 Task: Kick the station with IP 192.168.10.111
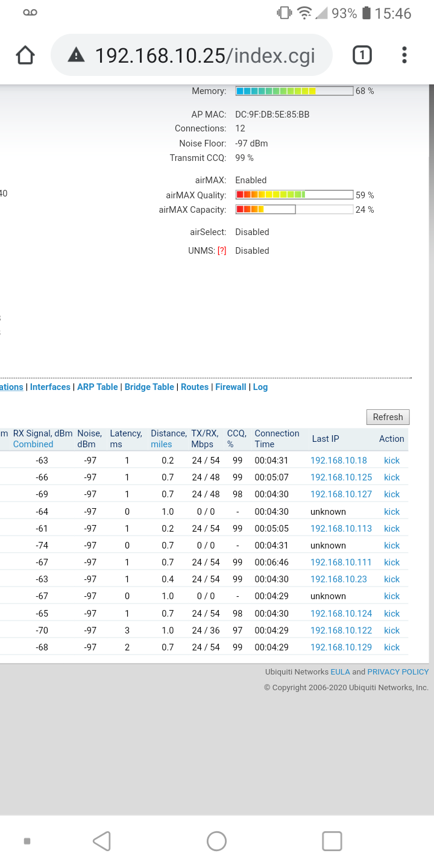tap(392, 562)
